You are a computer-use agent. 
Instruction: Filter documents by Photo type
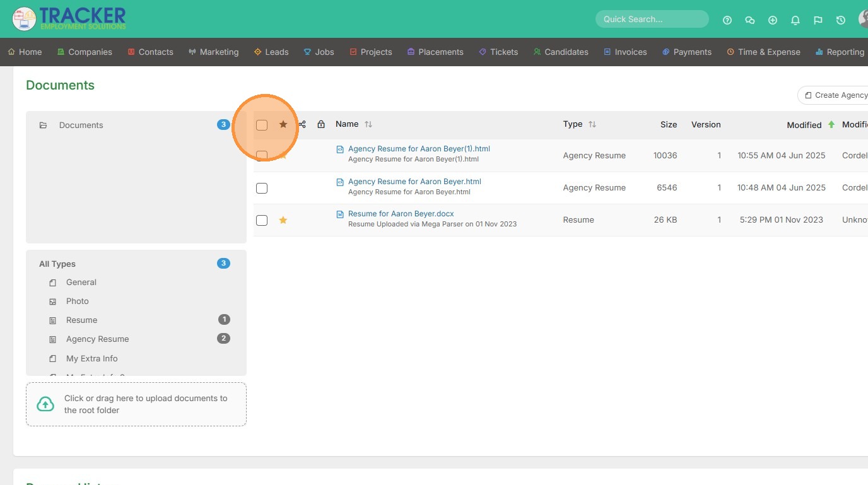pos(78,301)
